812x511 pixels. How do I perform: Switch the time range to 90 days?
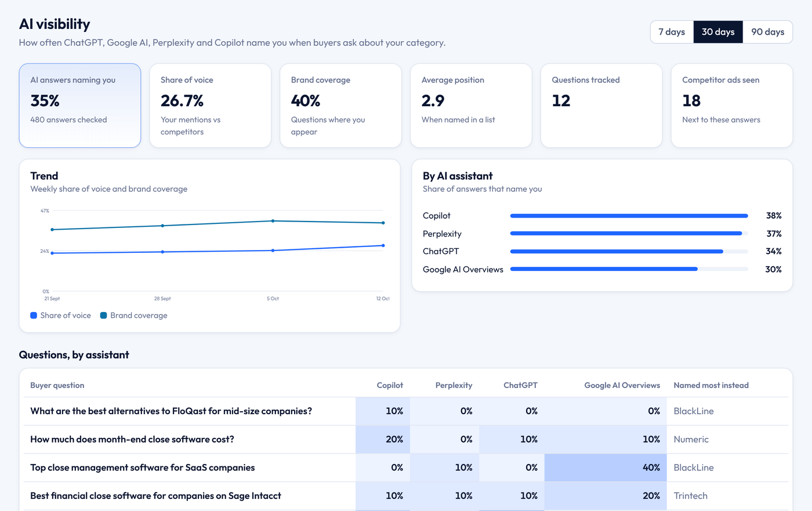click(x=768, y=32)
